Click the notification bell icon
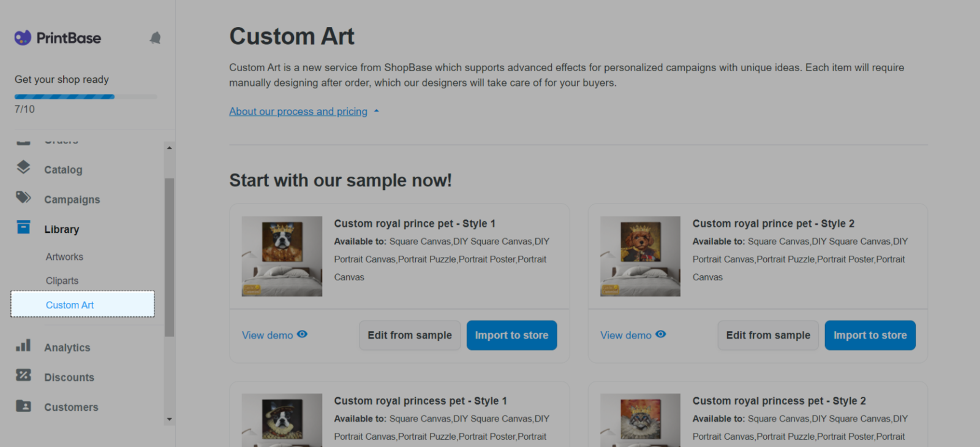 tap(155, 38)
